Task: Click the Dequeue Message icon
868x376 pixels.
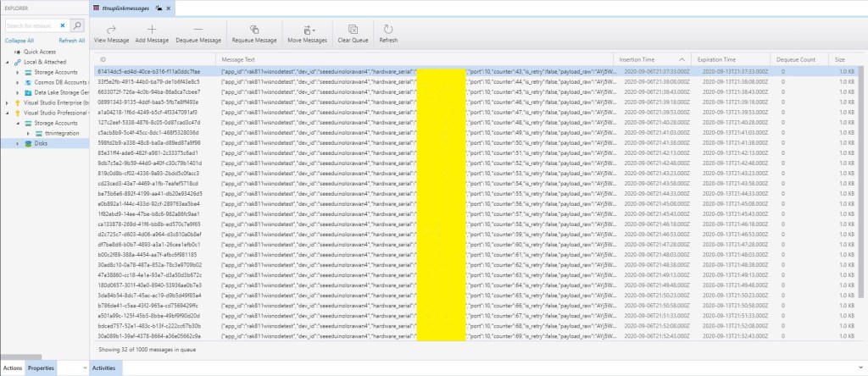Action: (198, 28)
